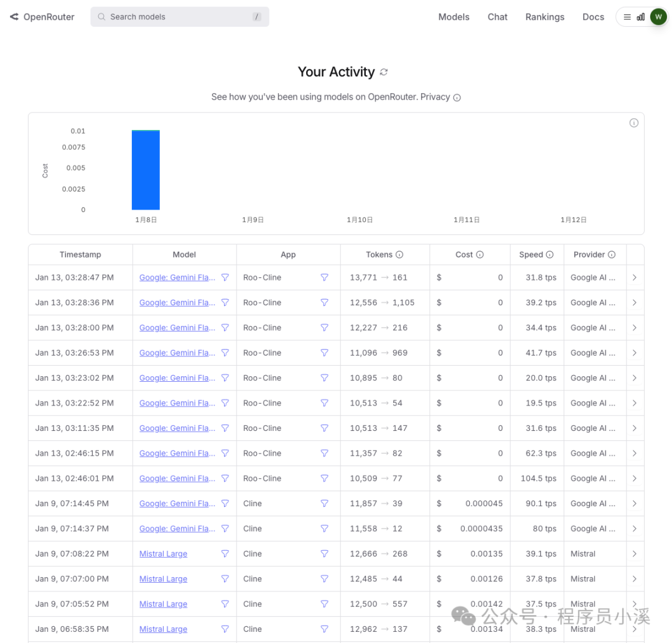Click token count 12,556 → 1,105

pos(382,302)
